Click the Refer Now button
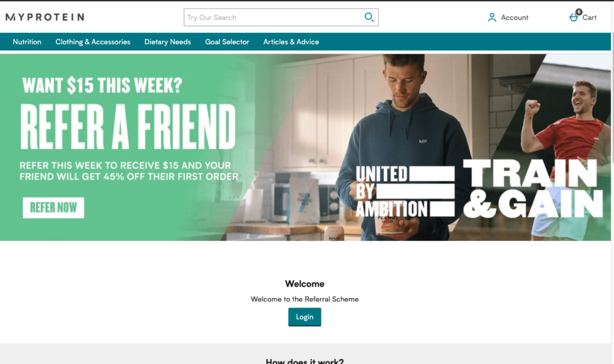Image resolution: width=614 pixels, height=364 pixels. point(53,207)
